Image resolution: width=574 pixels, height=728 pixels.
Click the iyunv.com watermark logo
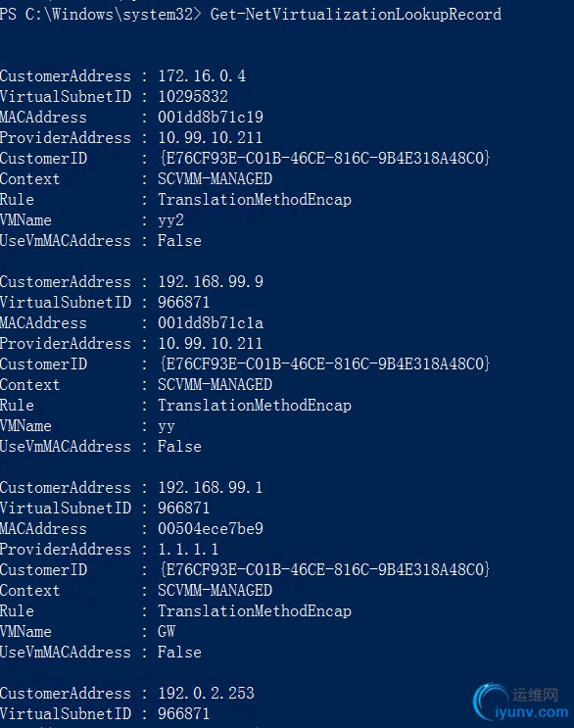point(521,702)
